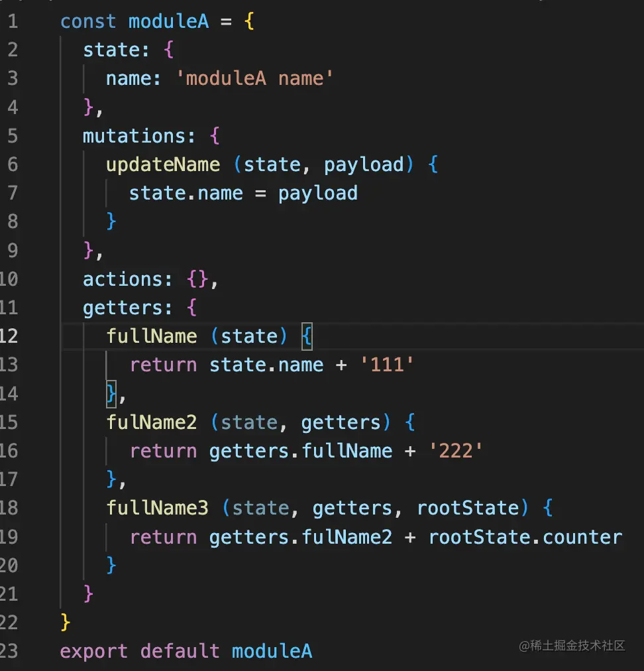The height and width of the screenshot is (671, 644).
Task: Click the 'default' keyword on line 23
Action: (x=180, y=651)
